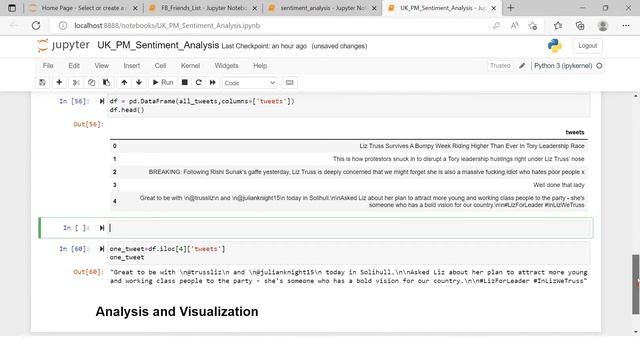Viewport: 640px width, 360px height.
Task: Save notebook with the floppy disk icon
Action: 42,82
